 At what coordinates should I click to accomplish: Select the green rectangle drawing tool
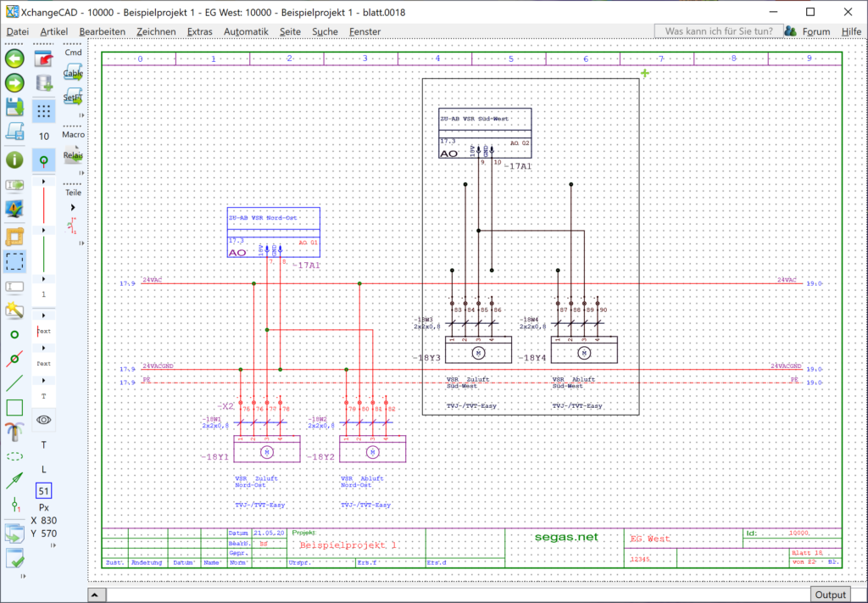(14, 408)
